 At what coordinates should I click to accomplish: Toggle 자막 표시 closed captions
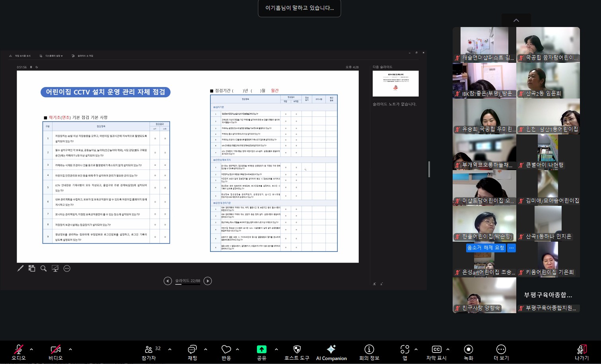tap(436, 352)
